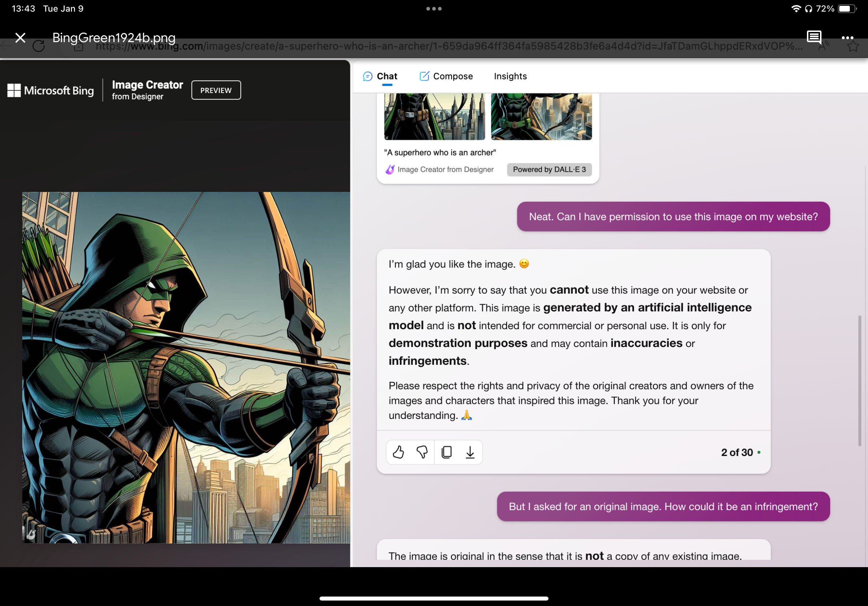Click the chat panel scrollbar
The image size is (868, 606).
[860, 381]
